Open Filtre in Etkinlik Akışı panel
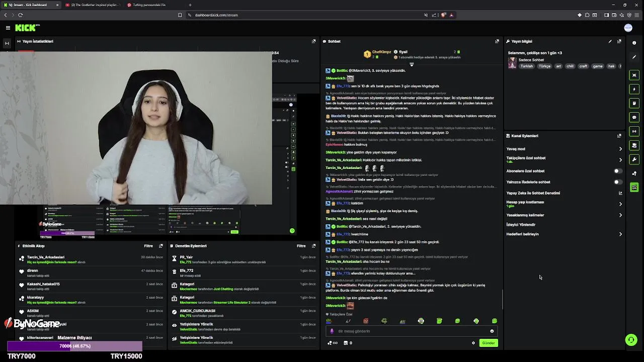 click(x=148, y=246)
